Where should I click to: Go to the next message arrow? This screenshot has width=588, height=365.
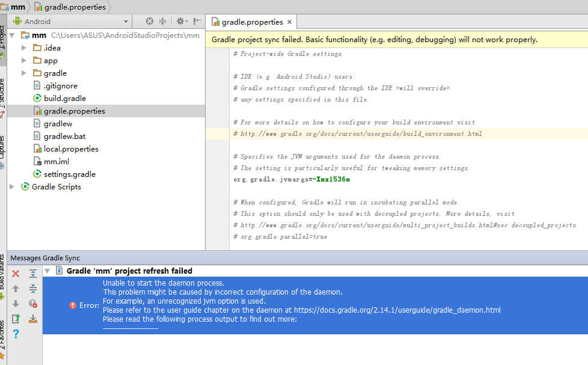[16, 304]
